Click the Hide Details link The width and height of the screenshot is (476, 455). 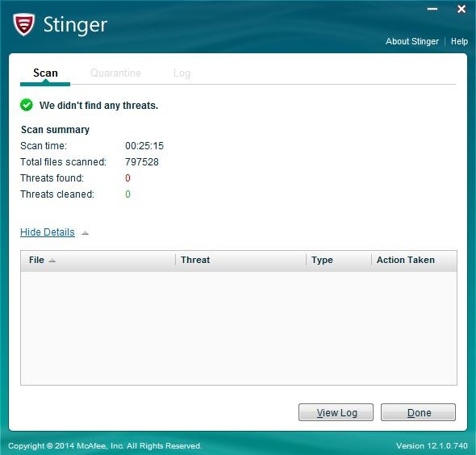pyautogui.click(x=48, y=232)
